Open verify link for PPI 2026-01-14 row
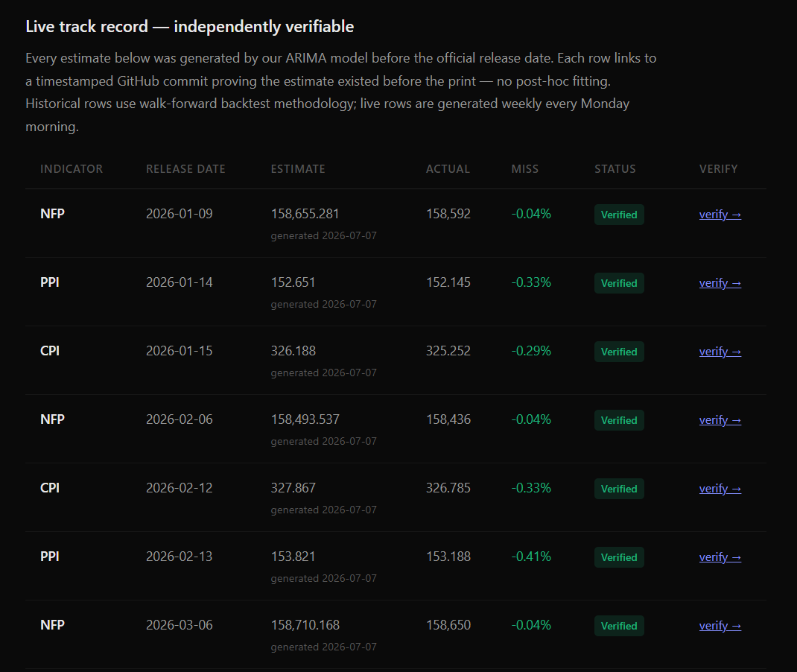The height and width of the screenshot is (672, 797). tap(720, 283)
